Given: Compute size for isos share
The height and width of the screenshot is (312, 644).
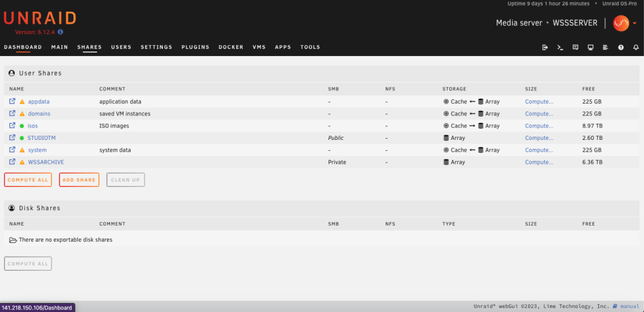Looking at the screenshot, I should [539, 126].
